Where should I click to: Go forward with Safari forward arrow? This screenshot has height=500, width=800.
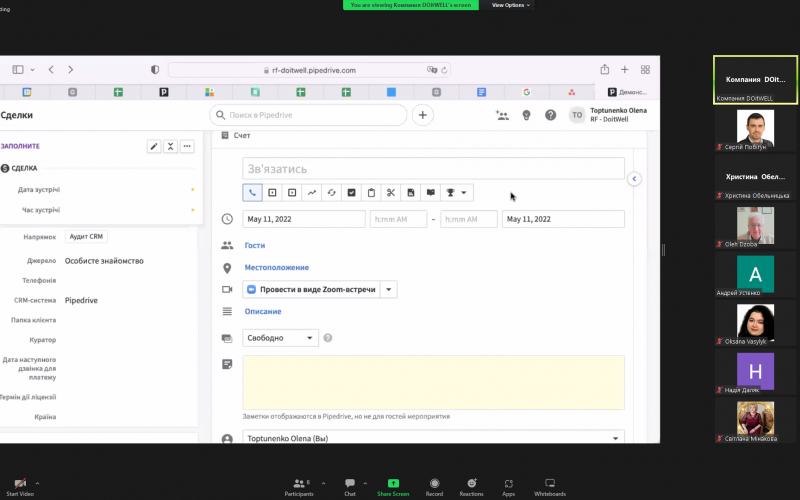point(70,69)
